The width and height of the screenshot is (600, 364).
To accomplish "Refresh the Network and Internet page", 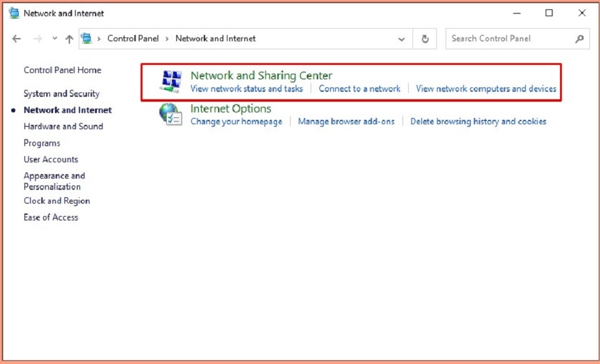I will [425, 39].
